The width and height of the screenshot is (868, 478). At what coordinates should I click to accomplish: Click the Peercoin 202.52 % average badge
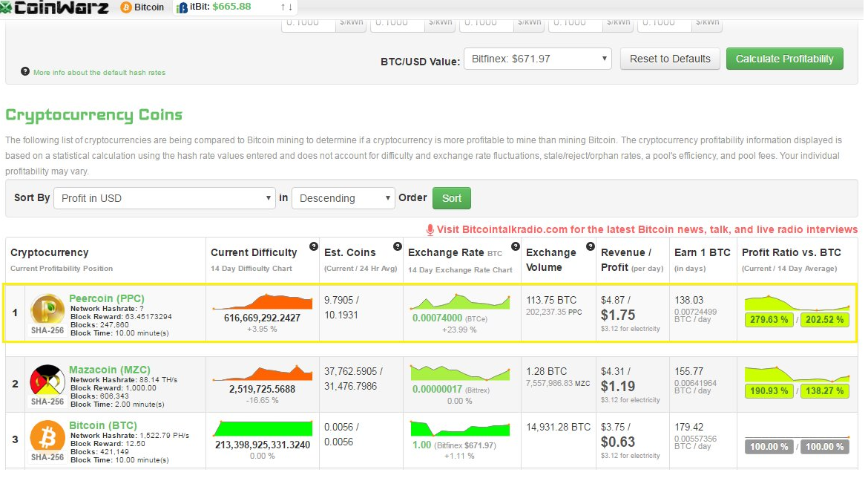click(x=824, y=320)
